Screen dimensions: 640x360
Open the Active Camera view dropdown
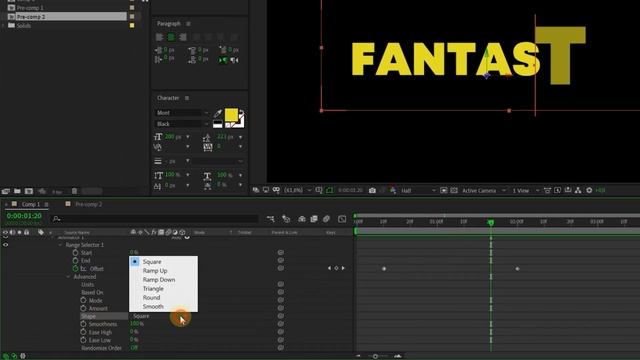(x=484, y=191)
